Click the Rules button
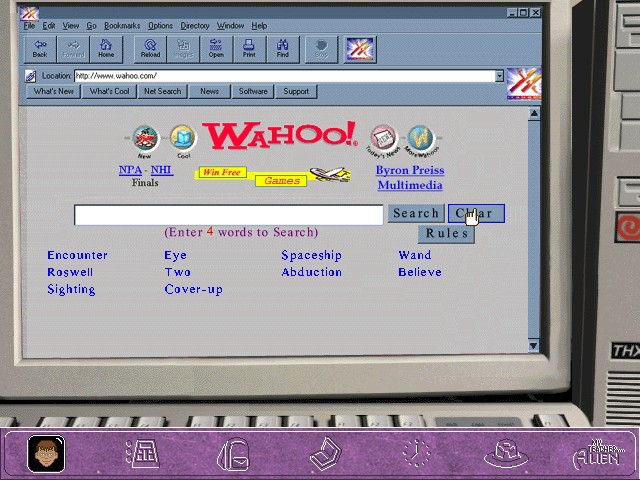Viewport: 640px width, 480px height. [447, 234]
